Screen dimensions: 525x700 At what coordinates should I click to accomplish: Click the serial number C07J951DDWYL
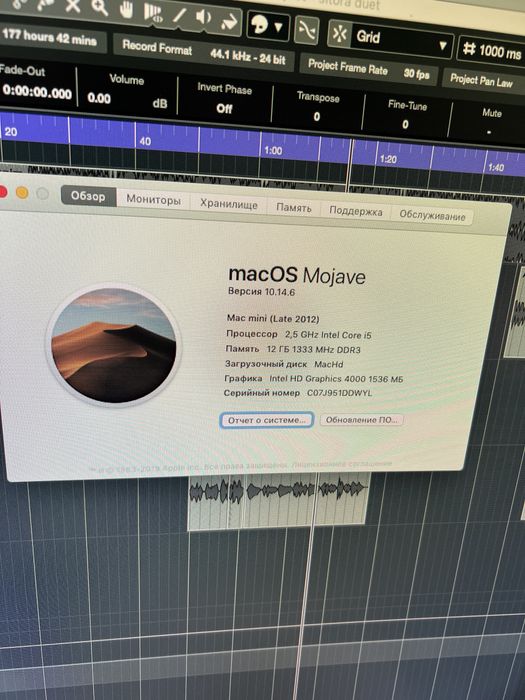(x=339, y=393)
